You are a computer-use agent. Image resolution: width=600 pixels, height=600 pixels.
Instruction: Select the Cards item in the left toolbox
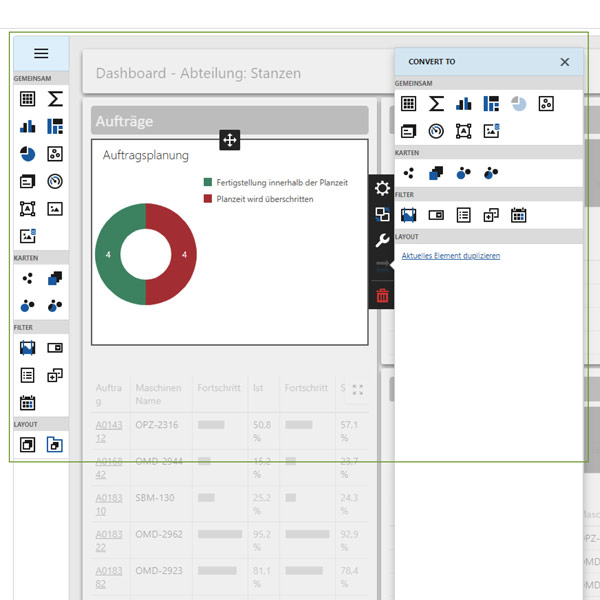point(28,181)
